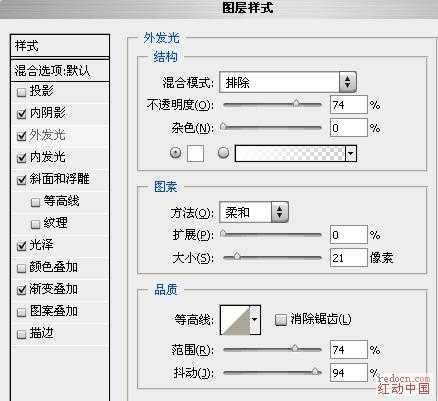Click the 混合模式 dropdown arrow stepper

point(347,82)
